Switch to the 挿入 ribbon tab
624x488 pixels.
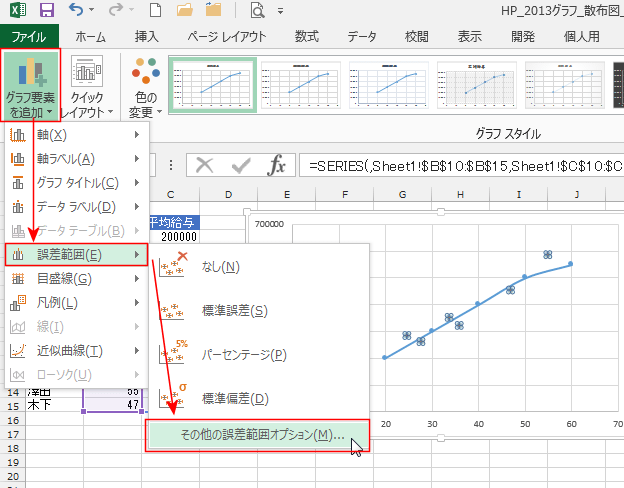tap(146, 37)
